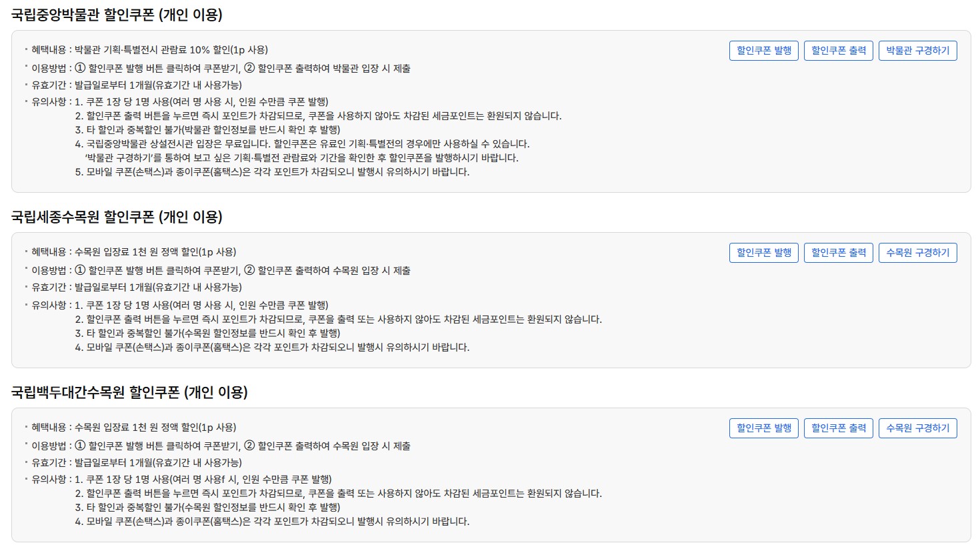Click 할인쿠폰 출력 in the museum section

point(839,50)
